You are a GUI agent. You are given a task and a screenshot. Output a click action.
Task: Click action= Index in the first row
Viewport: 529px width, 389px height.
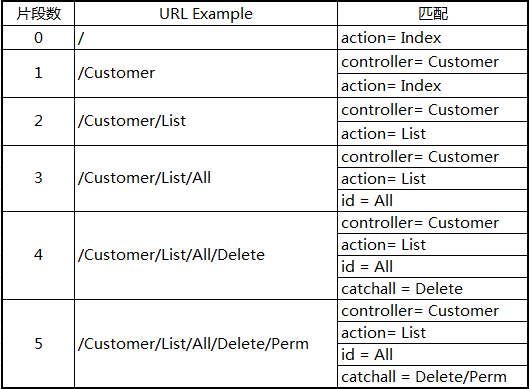coord(432,38)
